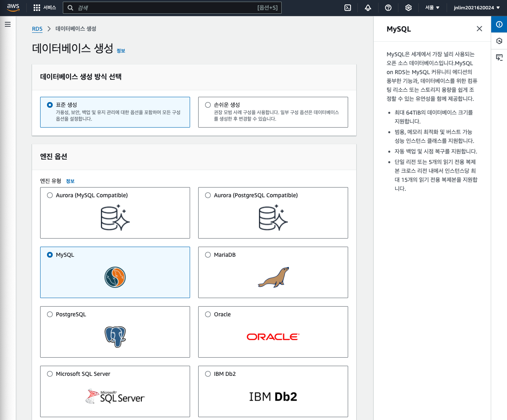
Task: Select the PostgreSQL engine radio button
Action: click(50, 314)
